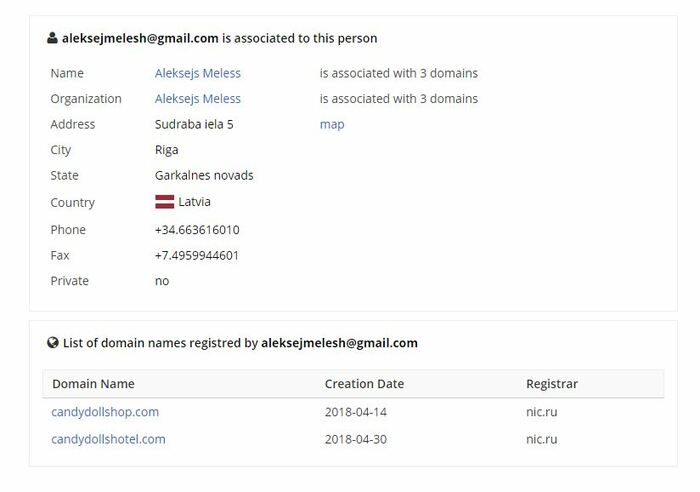Visit the candydollshotel.com domain link
This screenshot has width=700, height=492.
coord(108,439)
